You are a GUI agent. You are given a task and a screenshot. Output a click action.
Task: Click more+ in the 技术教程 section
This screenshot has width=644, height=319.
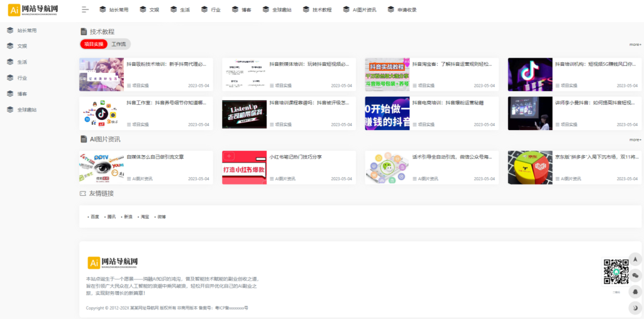(635, 45)
